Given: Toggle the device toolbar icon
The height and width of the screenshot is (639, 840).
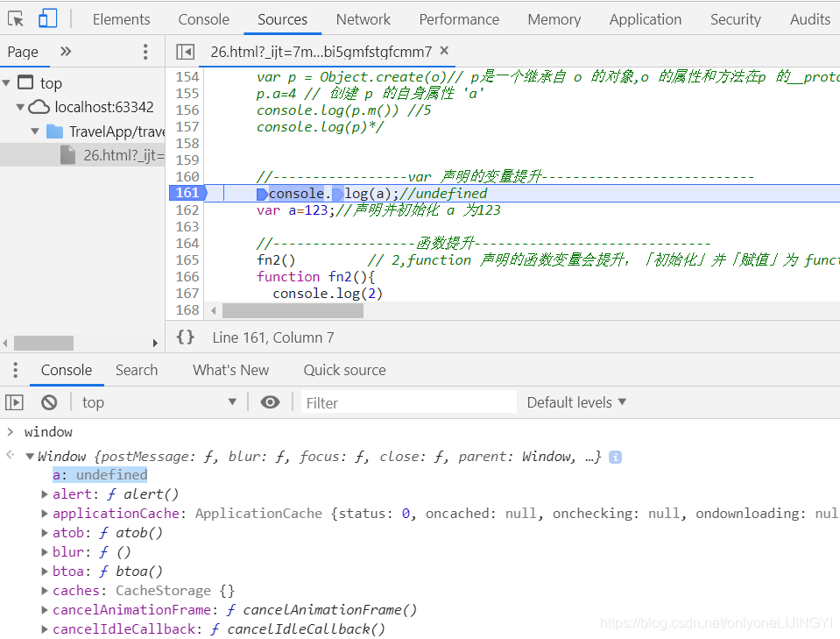Looking at the screenshot, I should click(47, 18).
